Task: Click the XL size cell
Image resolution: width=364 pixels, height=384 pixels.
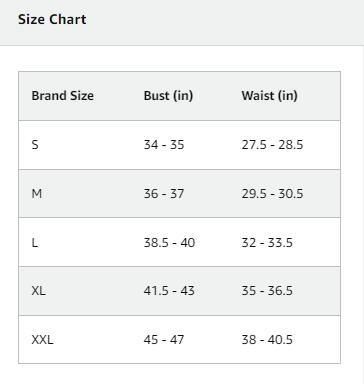Action: click(38, 291)
